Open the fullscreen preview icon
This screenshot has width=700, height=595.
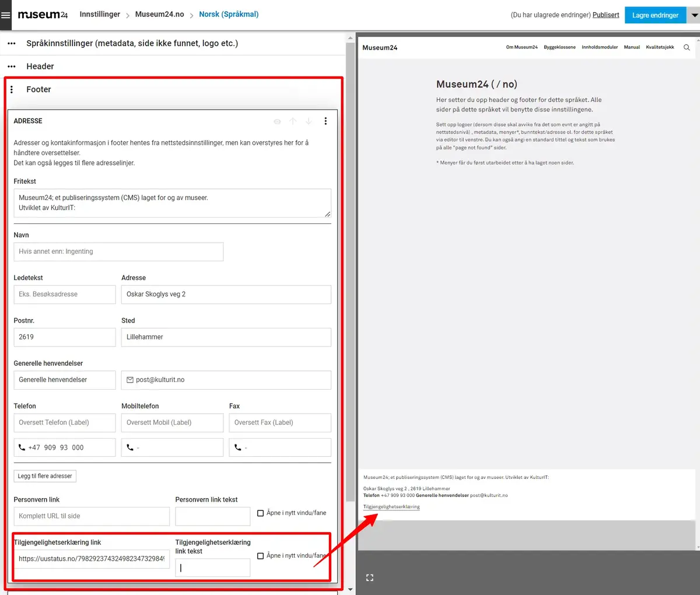(369, 577)
